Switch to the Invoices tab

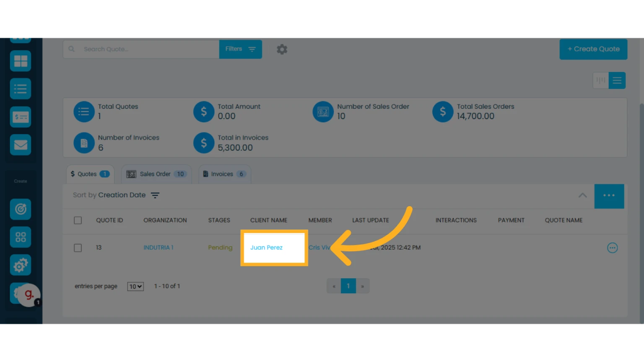[225, 174]
